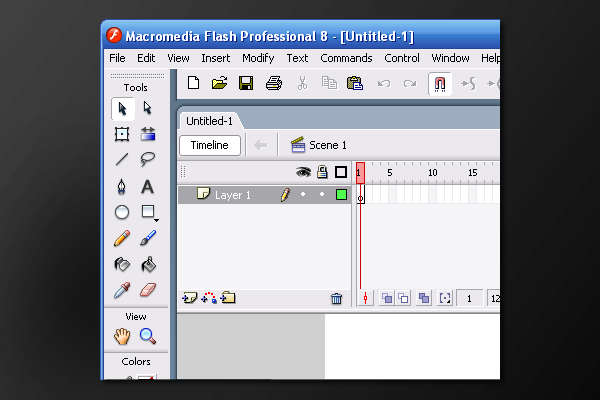This screenshot has height=400, width=600.
Task: Click the Save floppy disk icon
Action: click(x=246, y=83)
